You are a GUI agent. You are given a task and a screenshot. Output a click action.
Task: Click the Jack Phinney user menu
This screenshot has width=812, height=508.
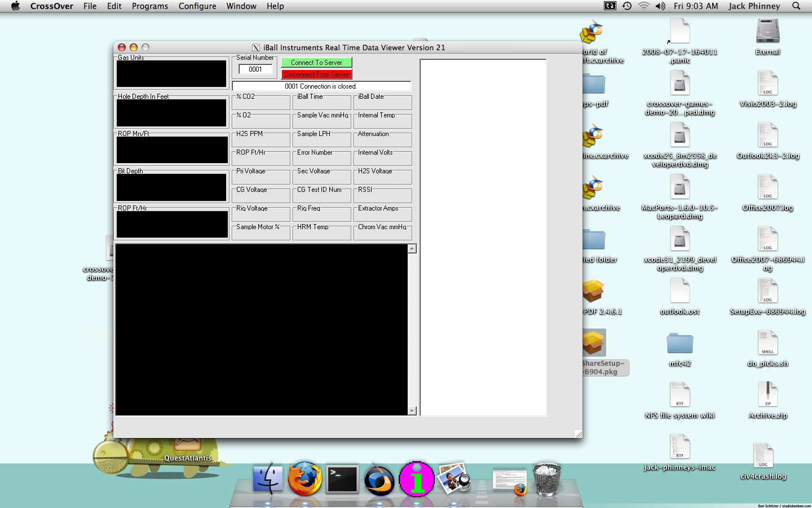754,6
